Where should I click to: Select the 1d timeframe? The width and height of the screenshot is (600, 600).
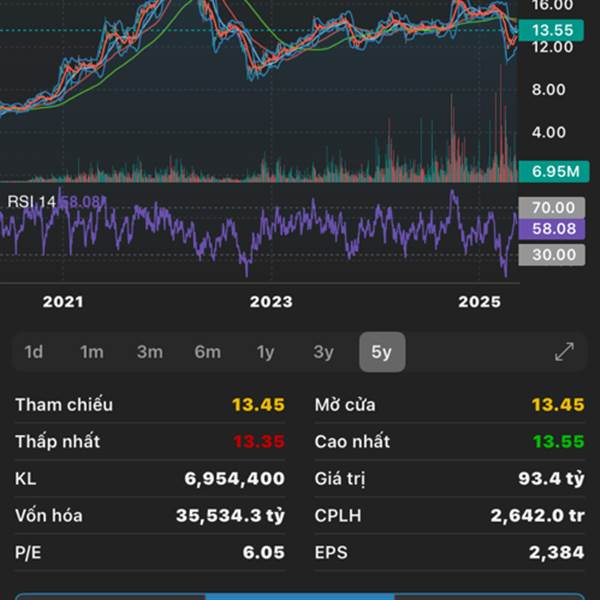tap(34, 352)
